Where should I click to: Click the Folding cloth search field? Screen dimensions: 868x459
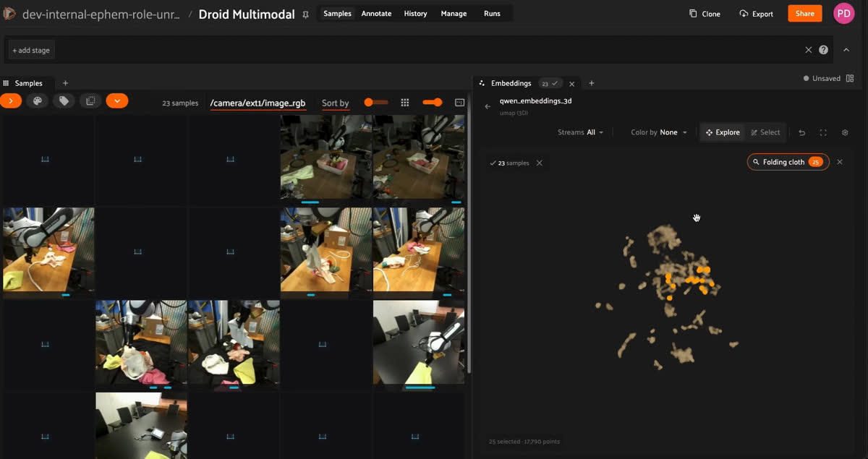(788, 162)
